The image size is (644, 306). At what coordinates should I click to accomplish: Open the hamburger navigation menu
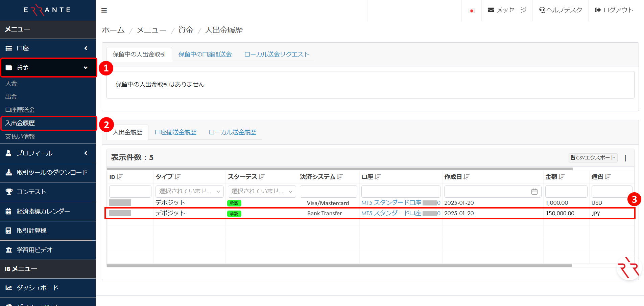(x=104, y=10)
